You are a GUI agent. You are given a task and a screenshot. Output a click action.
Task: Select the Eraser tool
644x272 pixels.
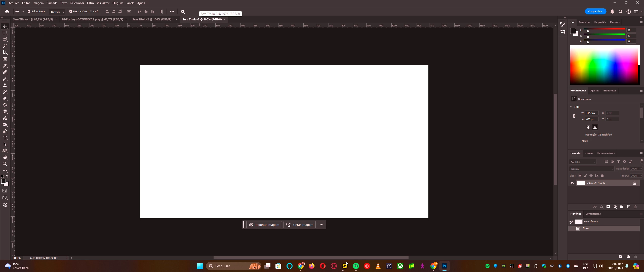(5, 98)
